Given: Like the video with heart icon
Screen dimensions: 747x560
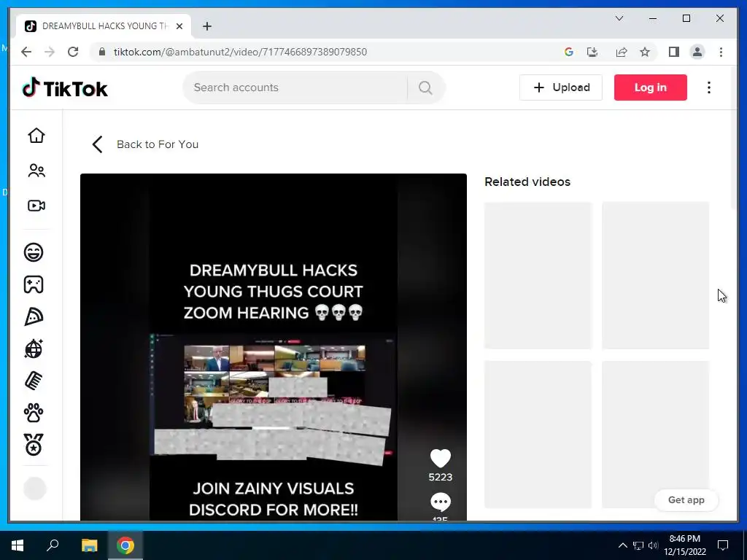Looking at the screenshot, I should [440, 459].
